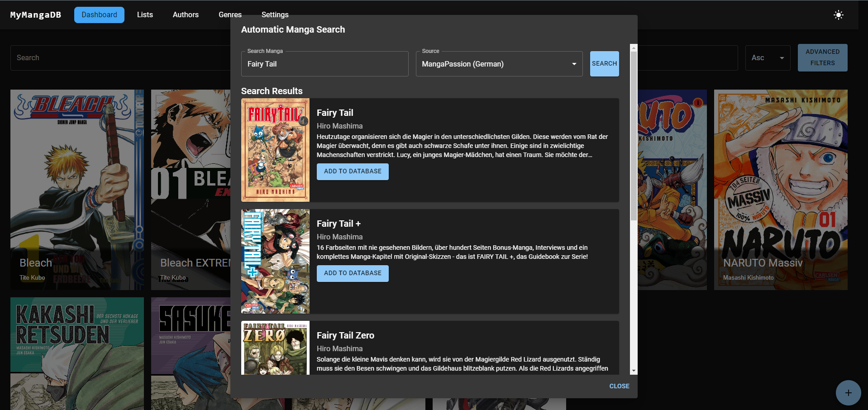Go to the Authors tab
This screenshot has height=410, width=868.
pyautogui.click(x=186, y=15)
